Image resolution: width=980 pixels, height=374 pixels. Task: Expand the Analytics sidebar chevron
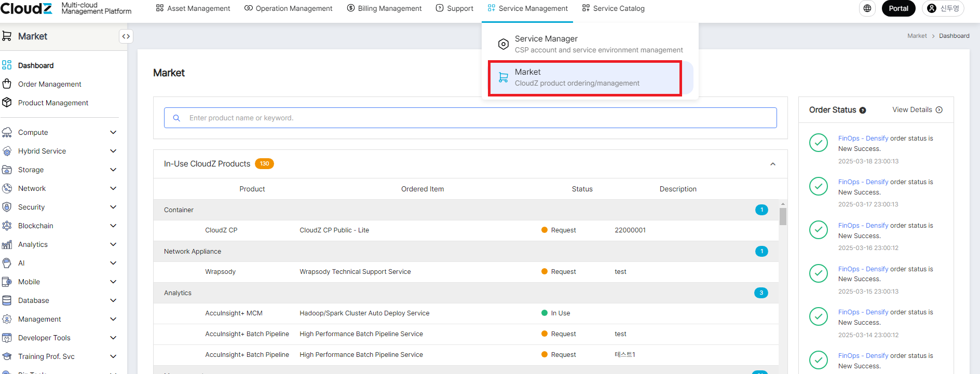[x=113, y=244]
